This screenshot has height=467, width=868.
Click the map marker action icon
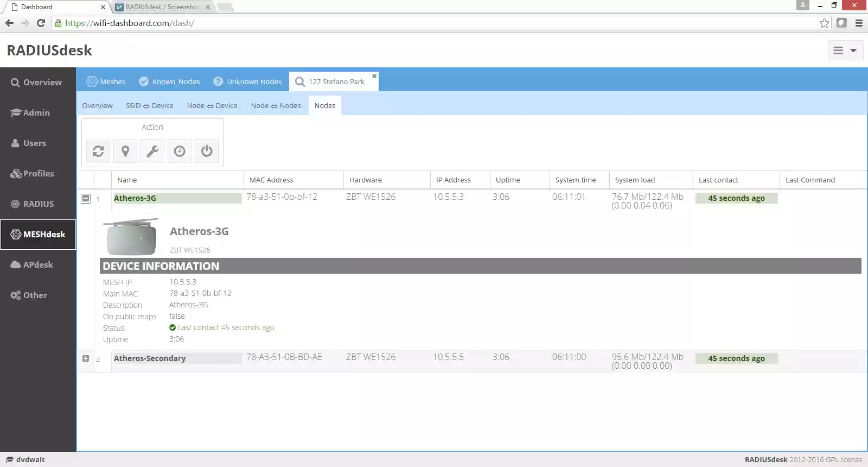tap(125, 151)
